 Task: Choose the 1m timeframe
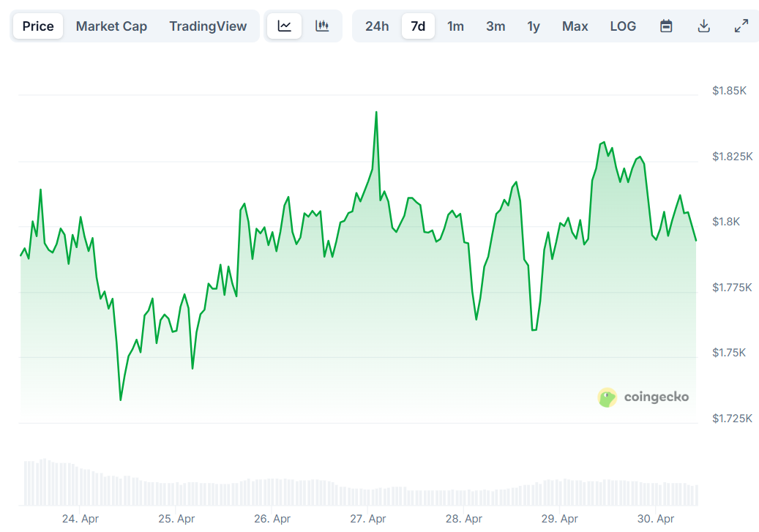(456, 26)
